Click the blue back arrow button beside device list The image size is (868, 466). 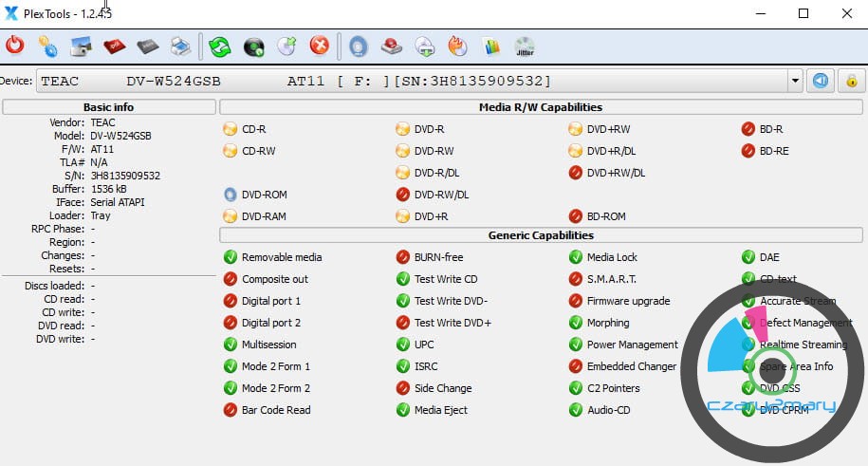pyautogui.click(x=820, y=82)
